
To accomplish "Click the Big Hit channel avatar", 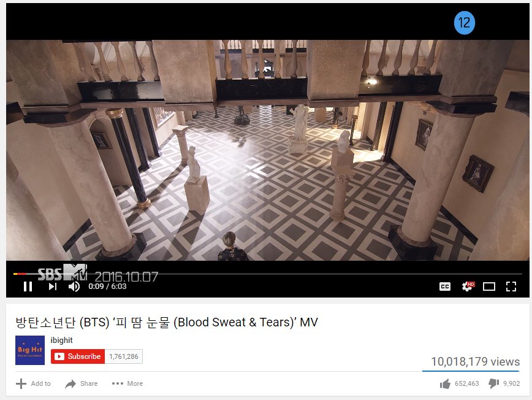I will pyautogui.click(x=30, y=350).
